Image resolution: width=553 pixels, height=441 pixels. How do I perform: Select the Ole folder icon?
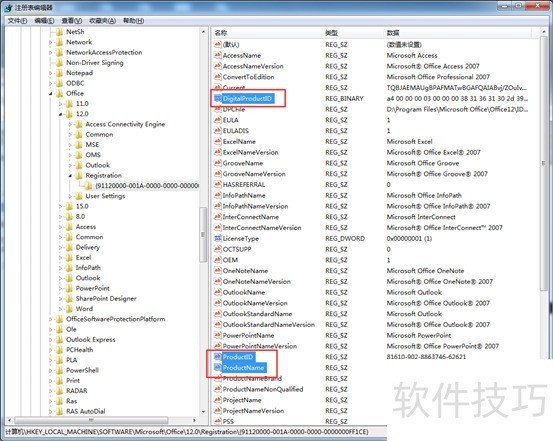coord(59,329)
